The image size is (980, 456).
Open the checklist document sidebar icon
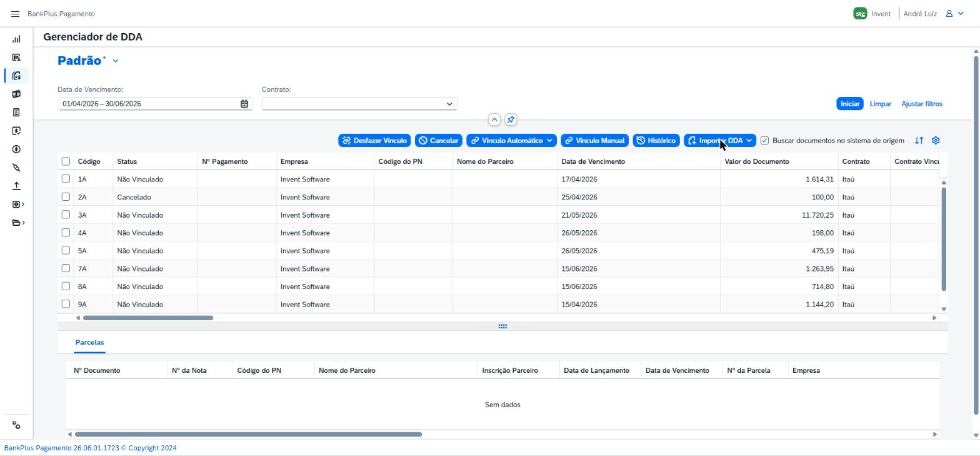(16, 113)
